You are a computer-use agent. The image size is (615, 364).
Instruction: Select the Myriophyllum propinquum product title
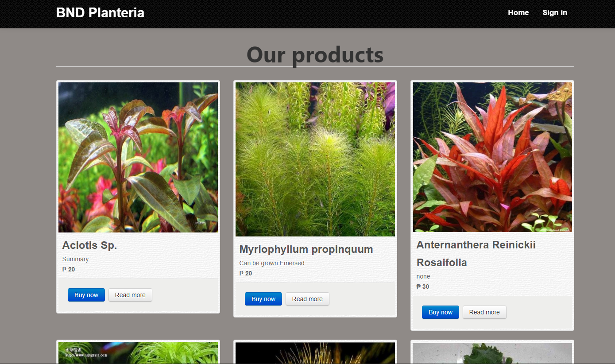coord(306,249)
